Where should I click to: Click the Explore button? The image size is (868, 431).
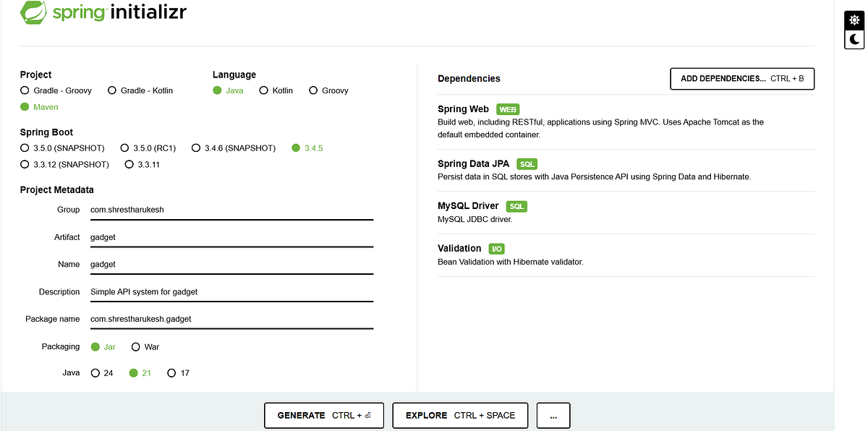[460, 416]
